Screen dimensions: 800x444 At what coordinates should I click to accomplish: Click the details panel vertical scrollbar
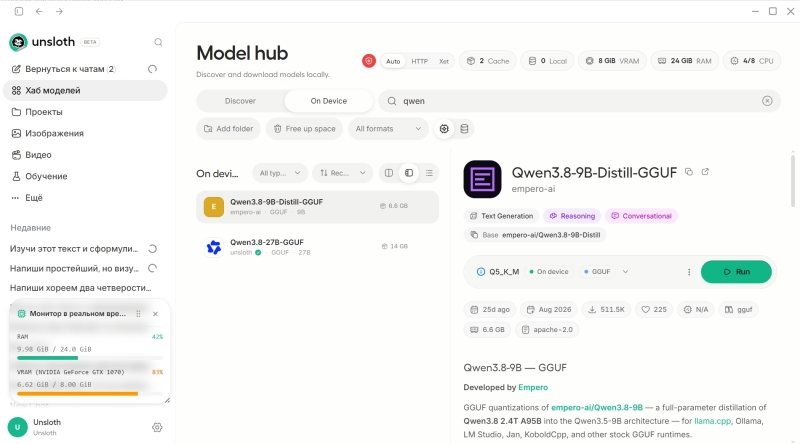tap(793, 181)
